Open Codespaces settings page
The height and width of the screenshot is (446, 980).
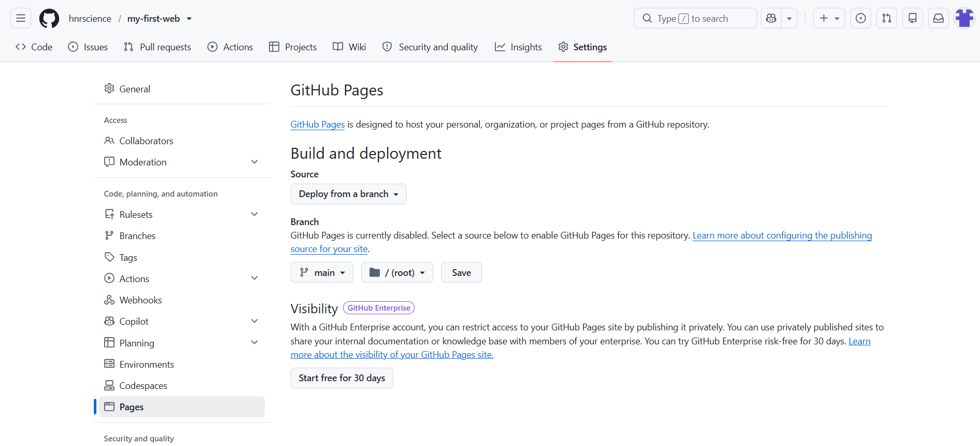tap(182, 385)
